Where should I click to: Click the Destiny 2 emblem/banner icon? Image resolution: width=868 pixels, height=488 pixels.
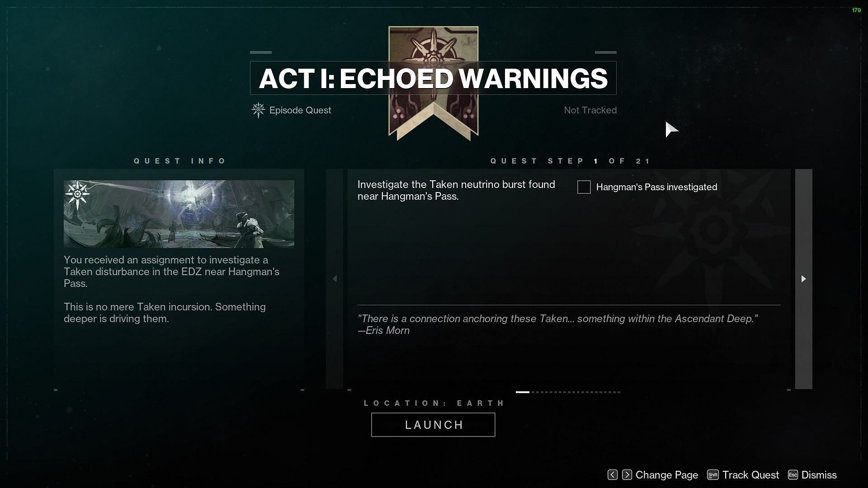(434, 84)
